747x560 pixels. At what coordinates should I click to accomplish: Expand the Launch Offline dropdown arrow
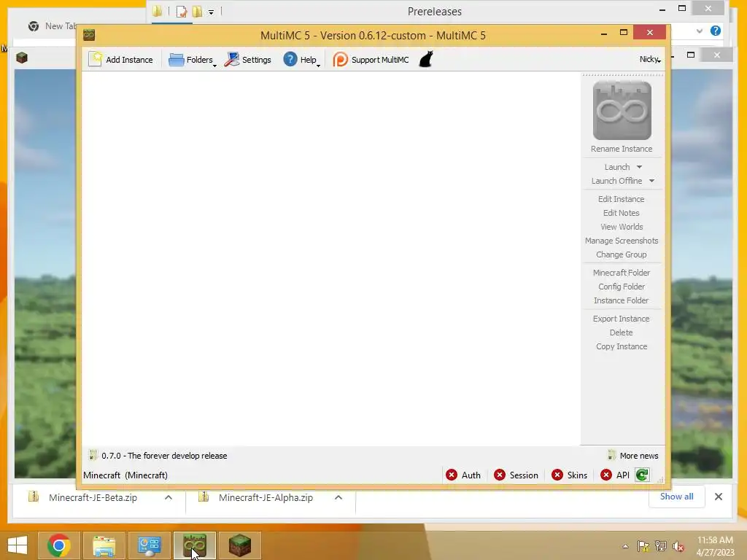tap(651, 181)
